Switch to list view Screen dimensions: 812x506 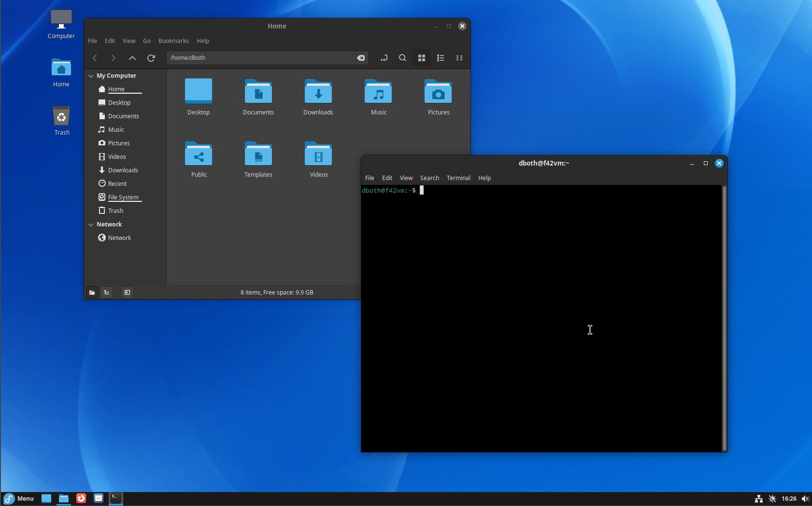pyautogui.click(x=441, y=58)
